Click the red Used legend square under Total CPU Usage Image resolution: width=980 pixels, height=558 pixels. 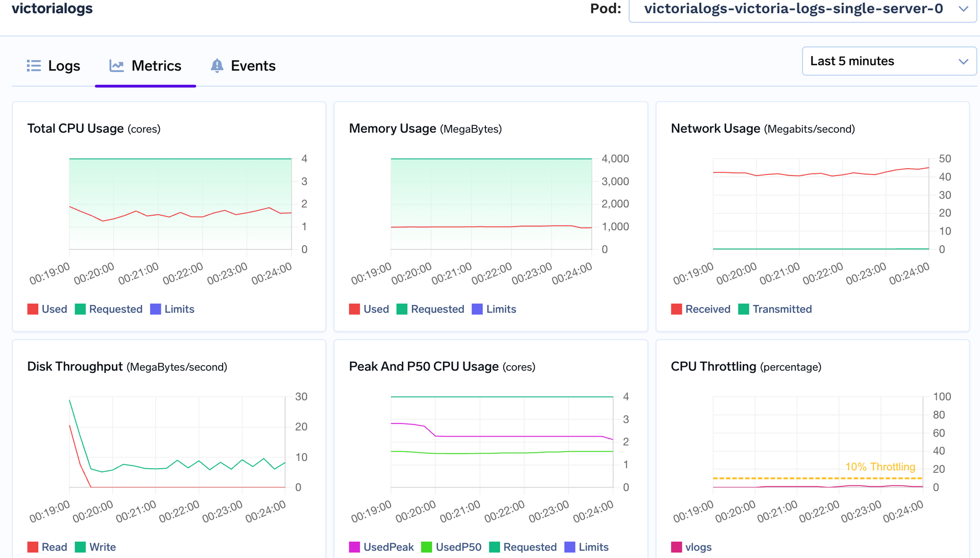tap(33, 309)
